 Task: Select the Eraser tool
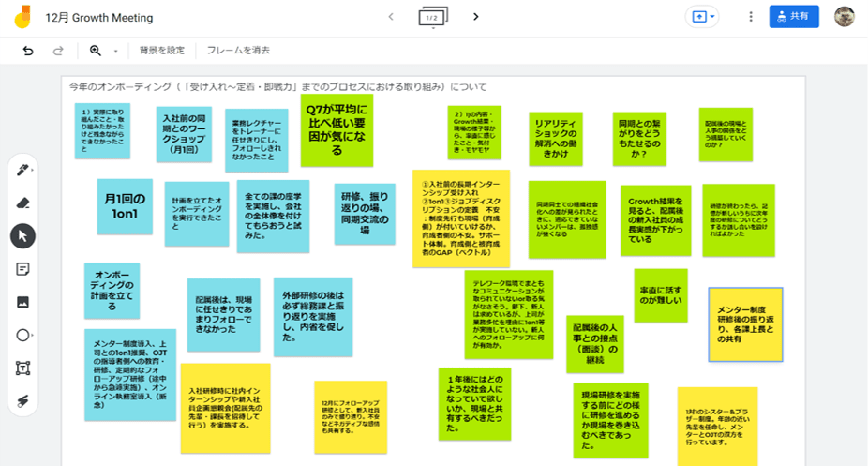tap(23, 203)
